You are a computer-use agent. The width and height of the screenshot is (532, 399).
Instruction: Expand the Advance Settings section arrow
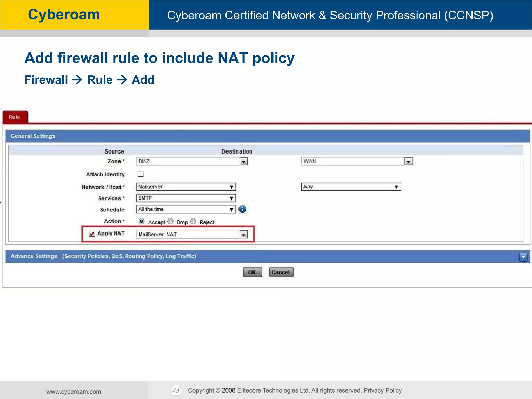pos(523,257)
